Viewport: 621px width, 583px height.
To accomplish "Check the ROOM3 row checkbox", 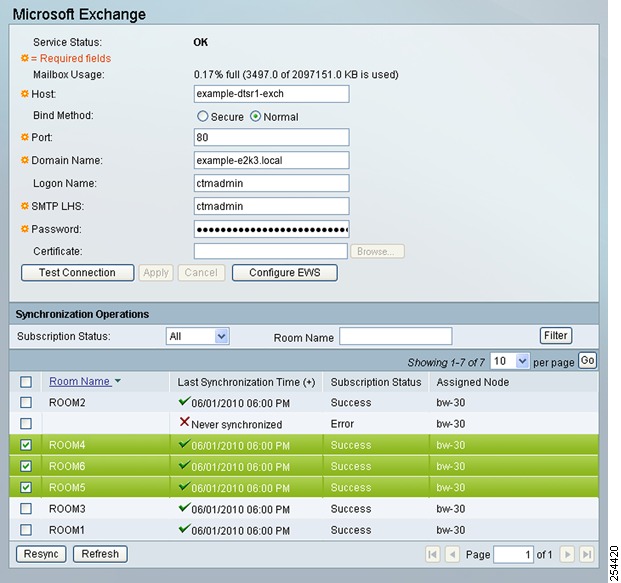I will pyautogui.click(x=26, y=509).
